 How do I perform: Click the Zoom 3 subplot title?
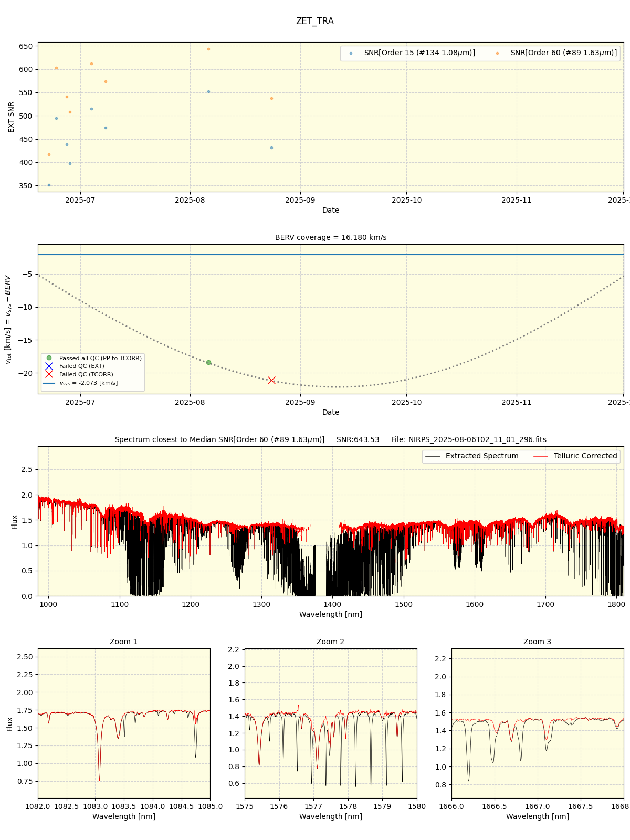(538, 642)
